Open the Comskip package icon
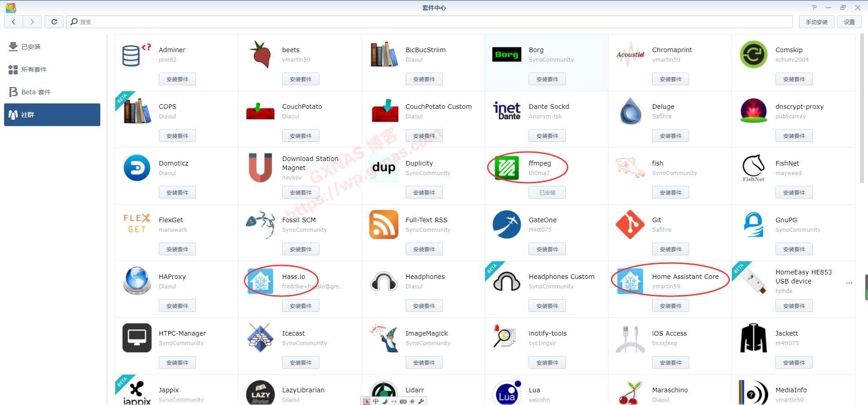 click(753, 54)
